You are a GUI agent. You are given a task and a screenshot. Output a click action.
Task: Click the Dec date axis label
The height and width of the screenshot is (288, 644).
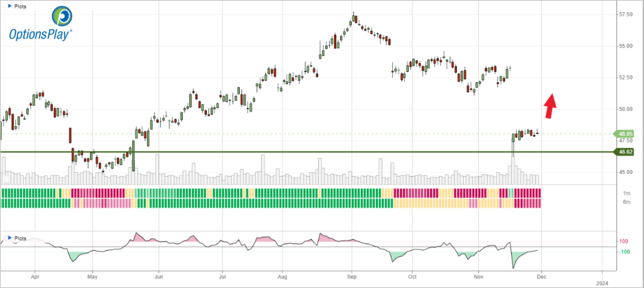(541, 277)
